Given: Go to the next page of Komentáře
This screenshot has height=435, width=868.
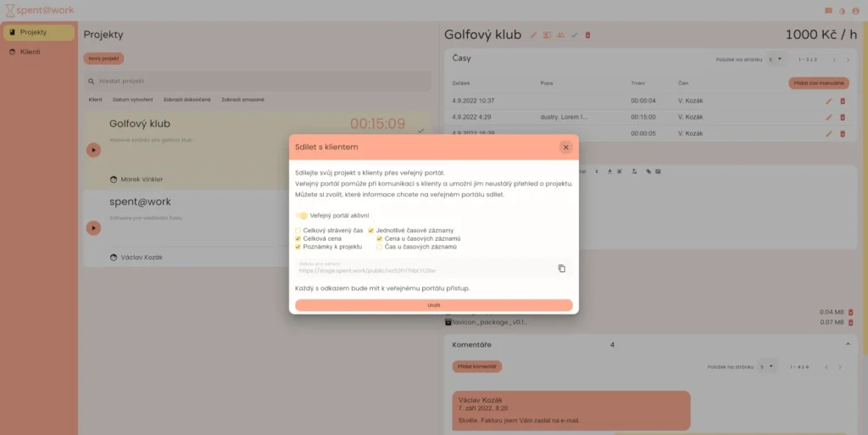Looking at the screenshot, I should click(840, 367).
